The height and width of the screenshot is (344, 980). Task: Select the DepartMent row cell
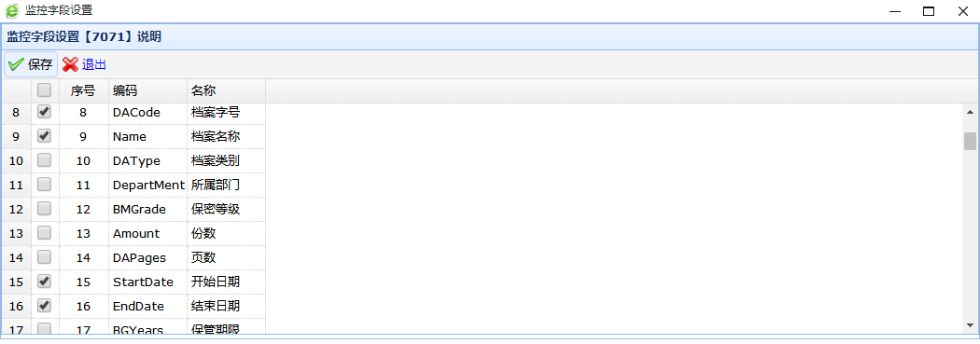pos(147,185)
